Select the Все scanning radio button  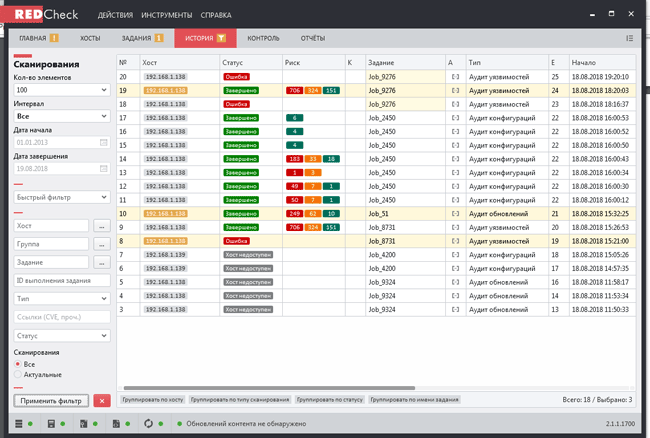tap(17, 364)
